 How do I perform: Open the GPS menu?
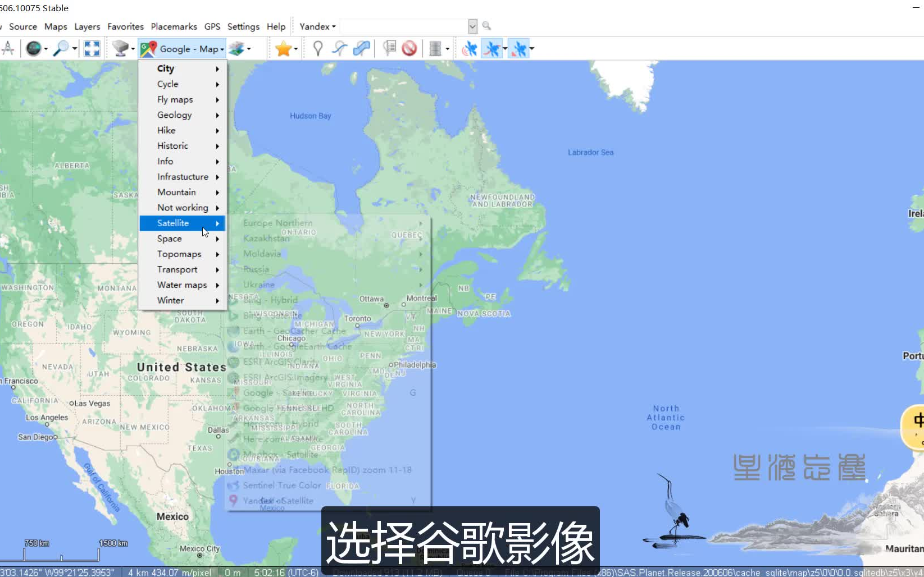pos(212,26)
